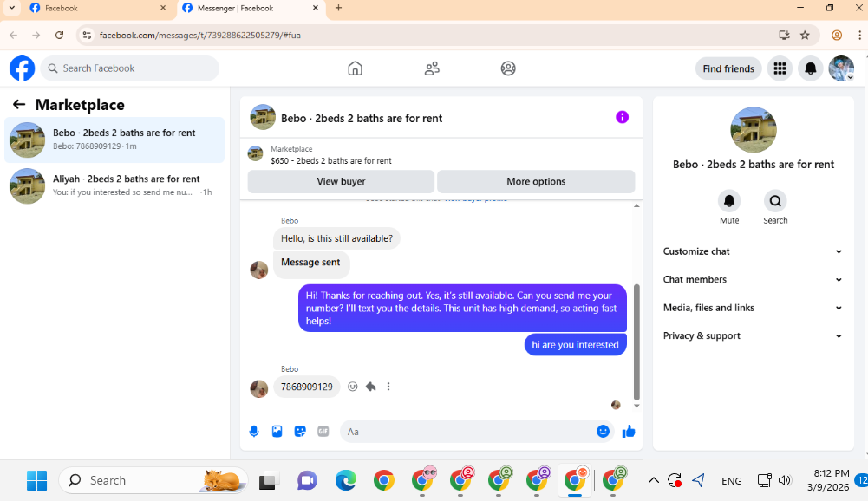Select the 'hi are you interested' message
868x501 pixels.
click(575, 344)
